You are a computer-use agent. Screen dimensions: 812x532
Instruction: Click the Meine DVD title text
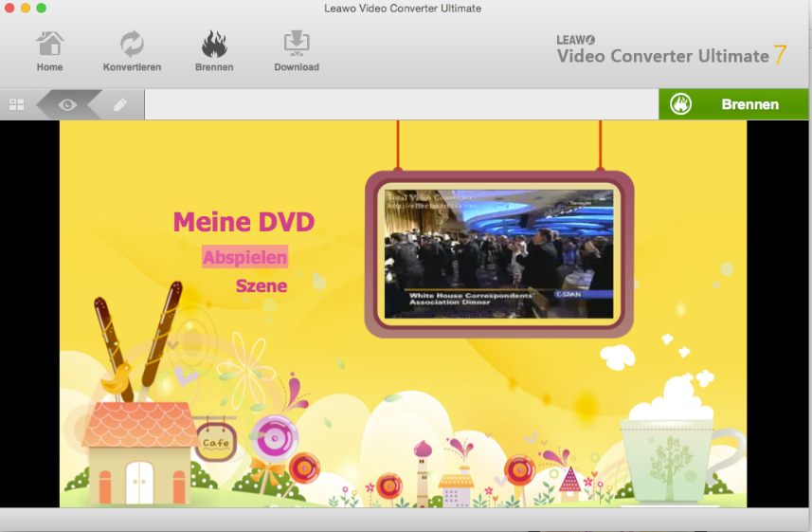(244, 222)
